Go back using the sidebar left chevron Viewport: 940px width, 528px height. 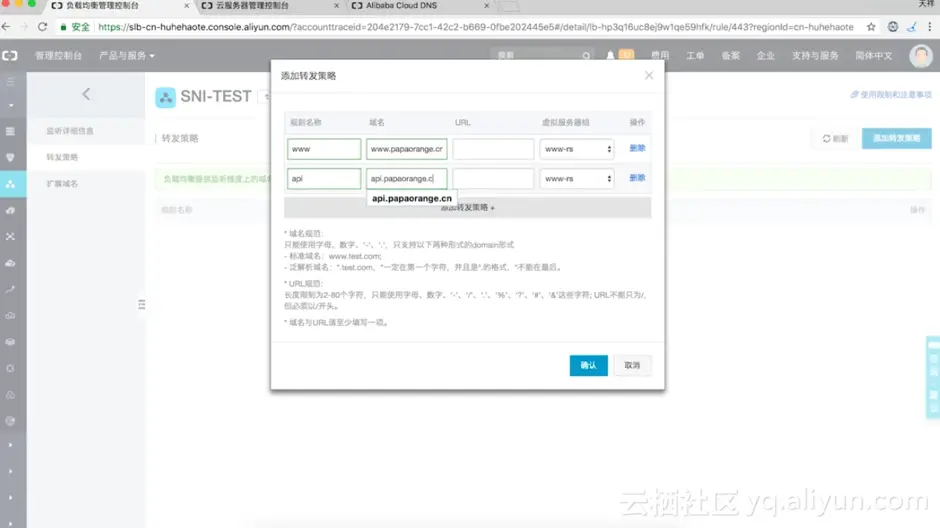(86, 94)
